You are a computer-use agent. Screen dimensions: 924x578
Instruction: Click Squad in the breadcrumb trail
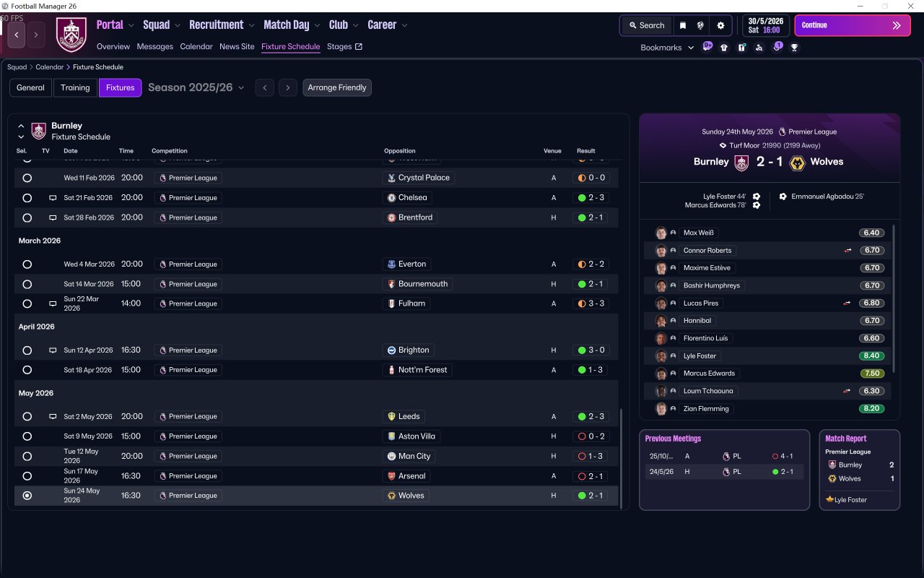17,67
